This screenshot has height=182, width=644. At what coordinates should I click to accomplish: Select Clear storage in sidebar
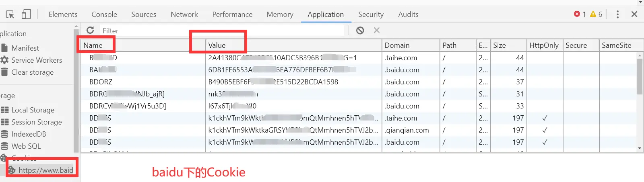pos(32,72)
